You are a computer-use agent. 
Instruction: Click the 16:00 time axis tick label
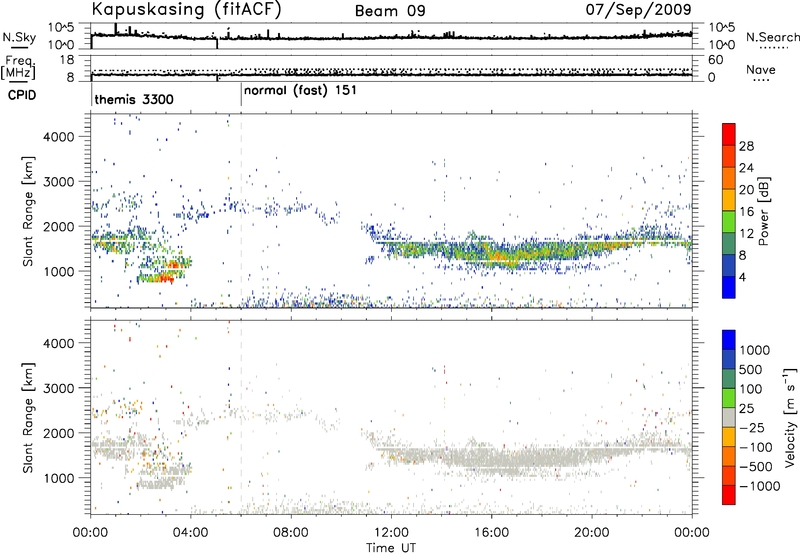pyautogui.click(x=491, y=533)
